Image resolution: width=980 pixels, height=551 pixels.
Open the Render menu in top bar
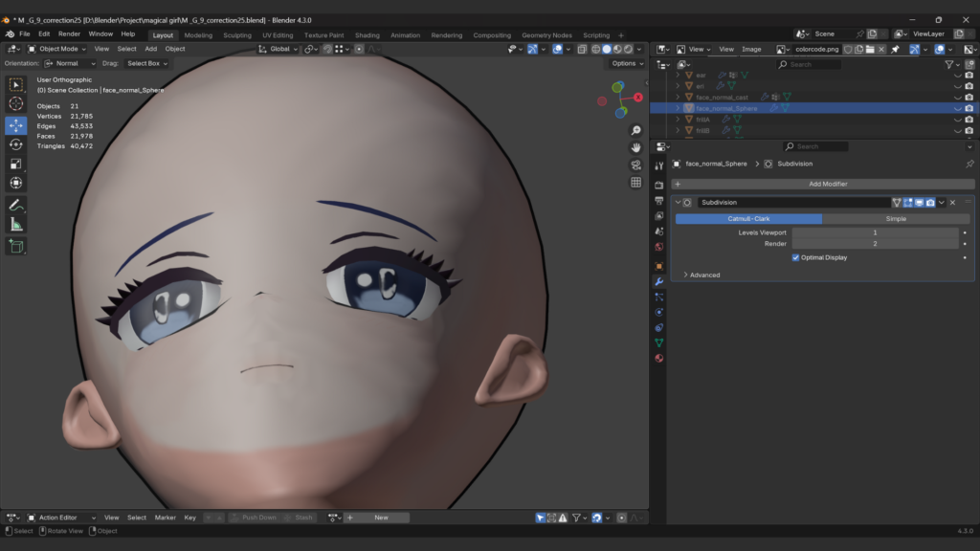tap(69, 33)
